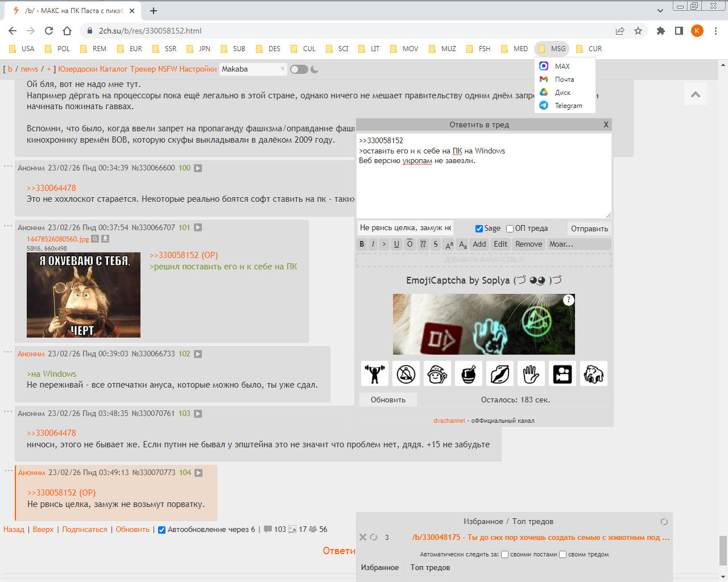Open the meme thumbnail in post 101
728x582 pixels.
pos(84,295)
